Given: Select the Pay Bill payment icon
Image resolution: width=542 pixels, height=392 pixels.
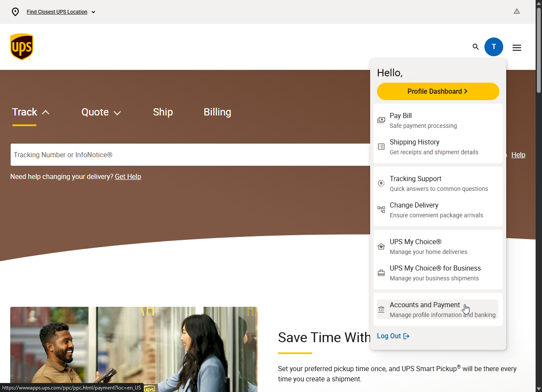Looking at the screenshot, I should [381, 120].
